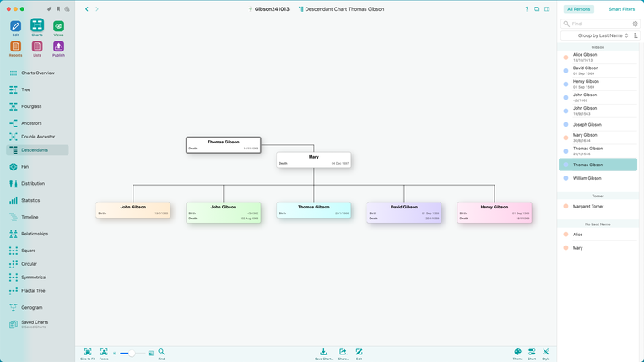Open the Genogram chart icon
This screenshot has height=362, width=644.
click(14, 307)
